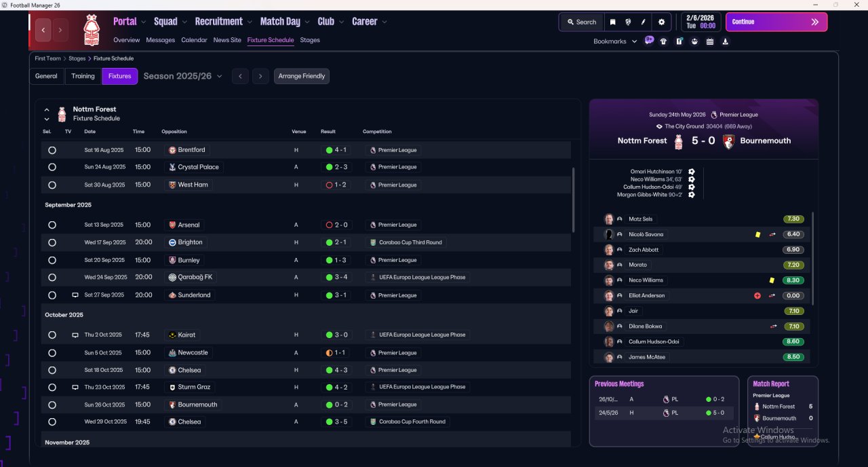Click the player ratings list scrollbar
The height and width of the screenshot is (467, 868).
(x=812, y=258)
